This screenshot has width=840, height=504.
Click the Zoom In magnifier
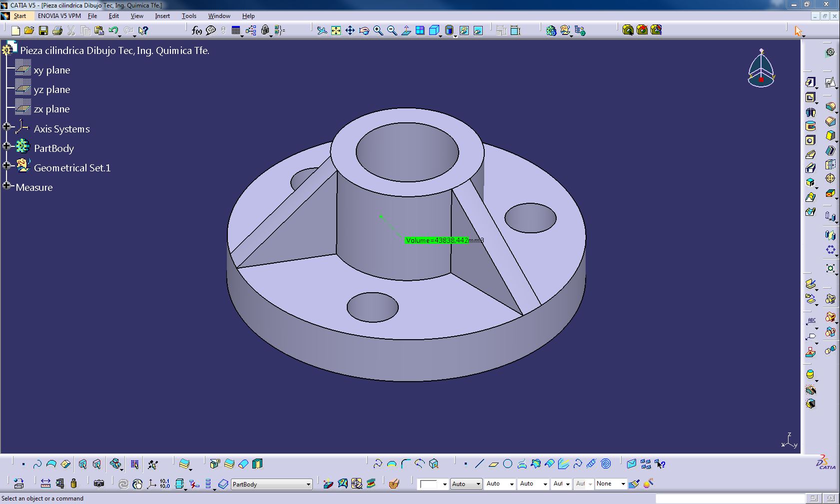pos(378,30)
